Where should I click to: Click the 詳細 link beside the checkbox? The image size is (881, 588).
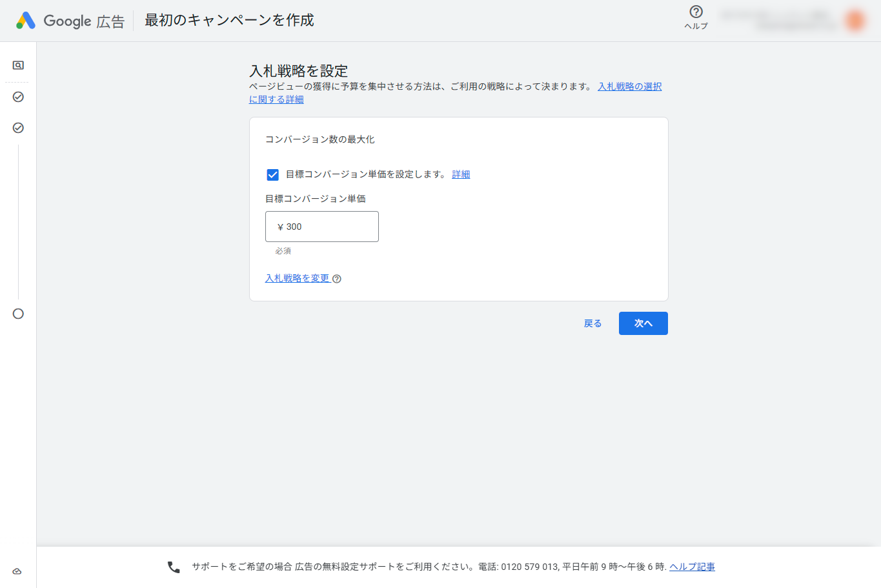click(x=460, y=174)
